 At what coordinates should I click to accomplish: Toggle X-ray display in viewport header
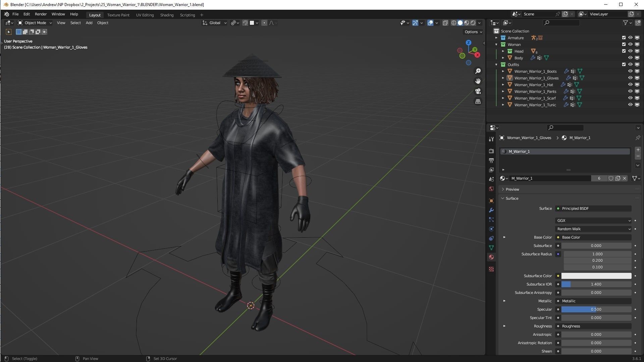pyautogui.click(x=445, y=23)
